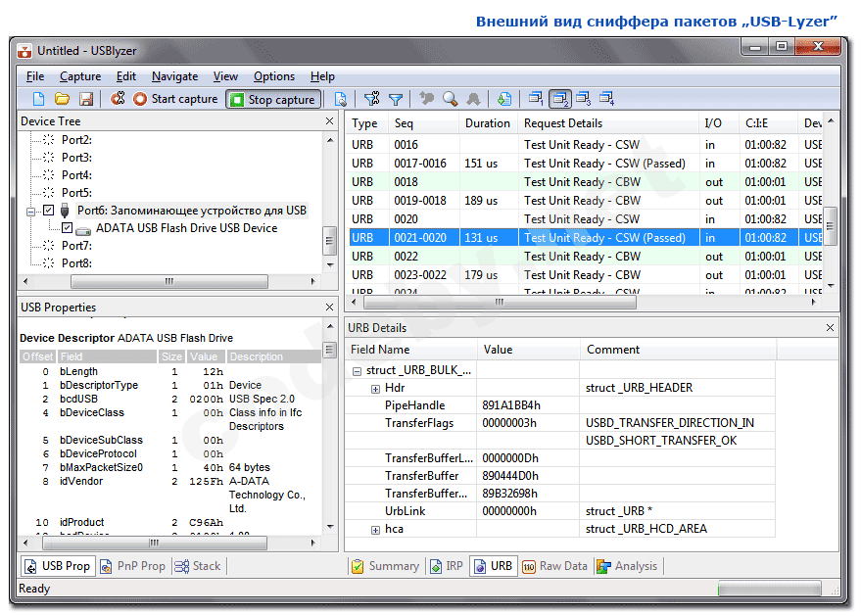Click the Device Tree horizontal scrollbar thumb
Image resolution: width=861 pixels, height=616 pixels.
tap(168, 282)
